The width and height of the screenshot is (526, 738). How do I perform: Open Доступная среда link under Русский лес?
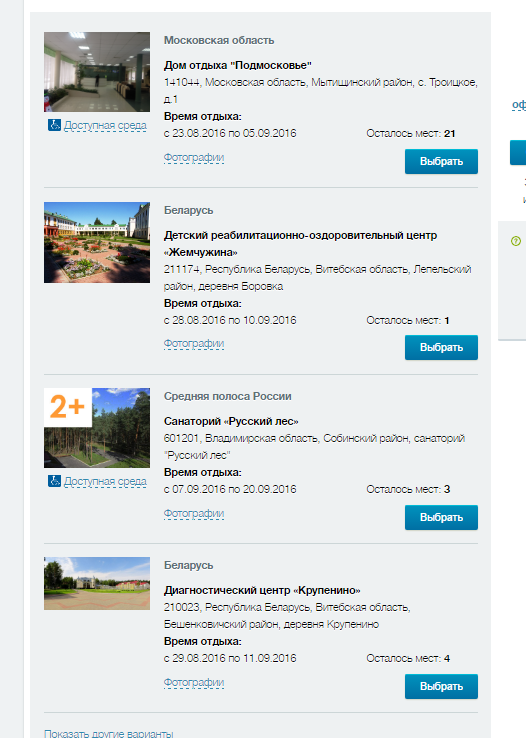pos(105,481)
